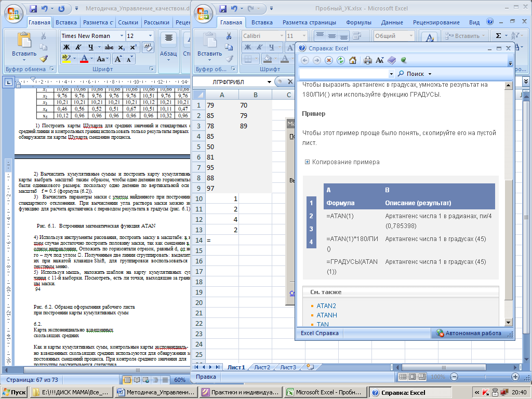Image resolution: width=532 pixels, height=399 pixels.
Task: Apply yellow text highlight color in Word
Action: 66,59
